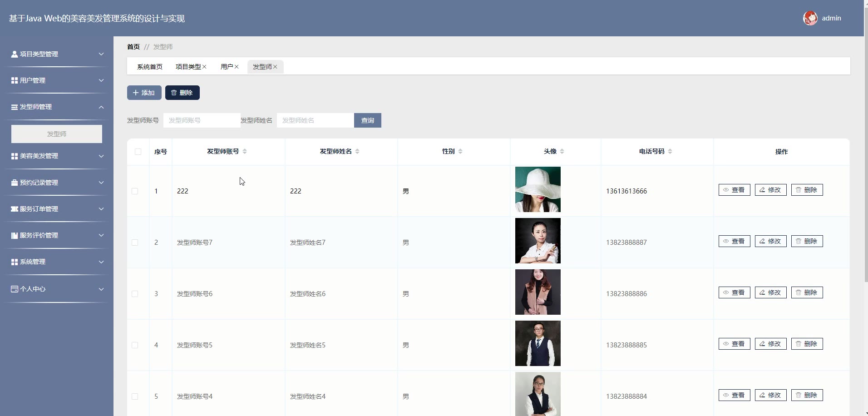Check the 发型师账号7 row checkbox
The image size is (868, 416).
coord(135,243)
